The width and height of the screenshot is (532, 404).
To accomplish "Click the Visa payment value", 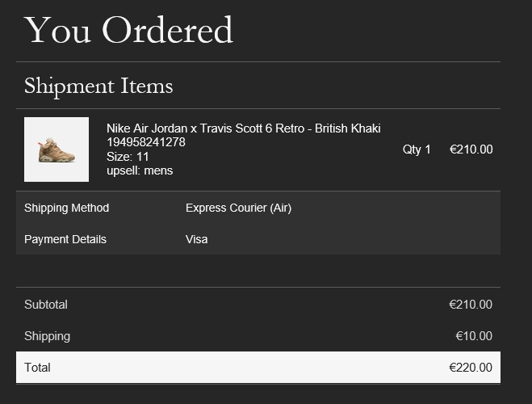I will (196, 239).
